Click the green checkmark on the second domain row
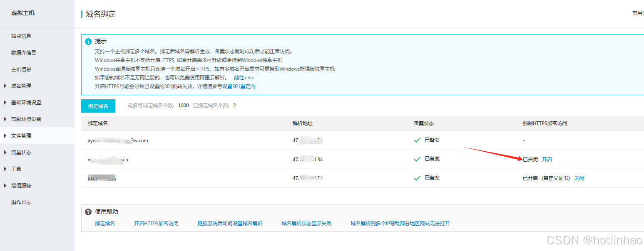The height and width of the screenshot is (251, 644). pos(417,159)
